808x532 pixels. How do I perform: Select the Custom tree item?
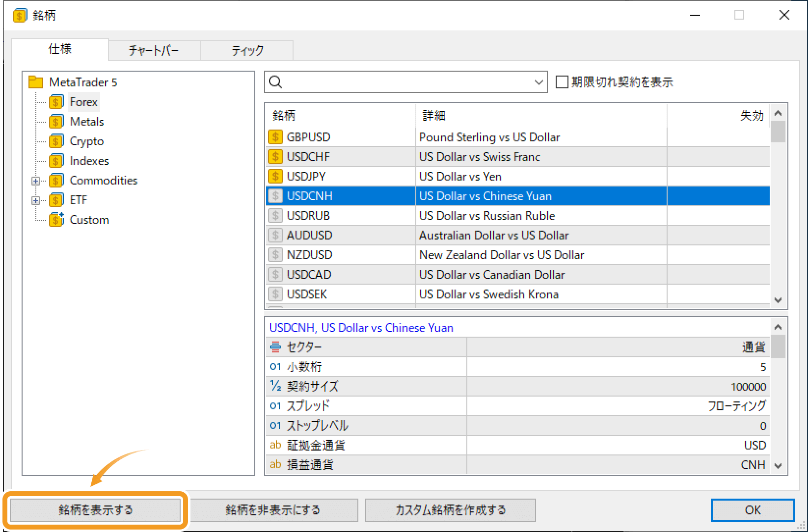[x=89, y=220]
